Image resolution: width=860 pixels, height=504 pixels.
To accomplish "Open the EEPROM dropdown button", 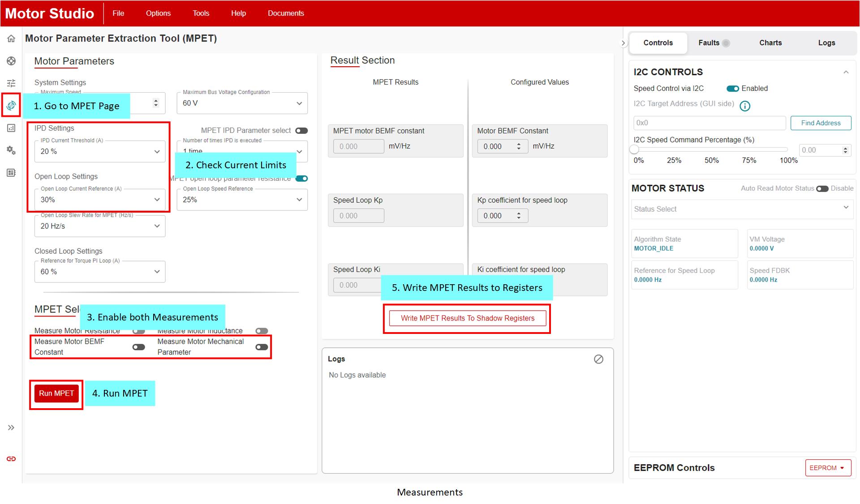I will (x=828, y=468).
